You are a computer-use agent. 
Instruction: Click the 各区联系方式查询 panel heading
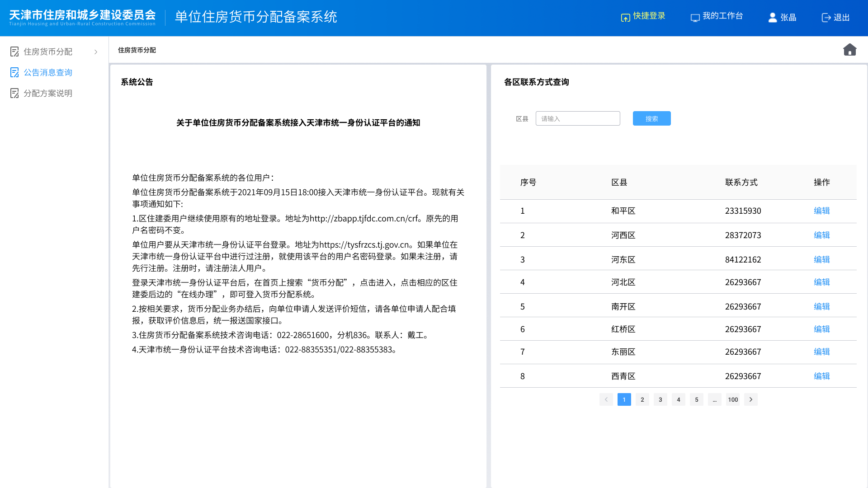[537, 82]
